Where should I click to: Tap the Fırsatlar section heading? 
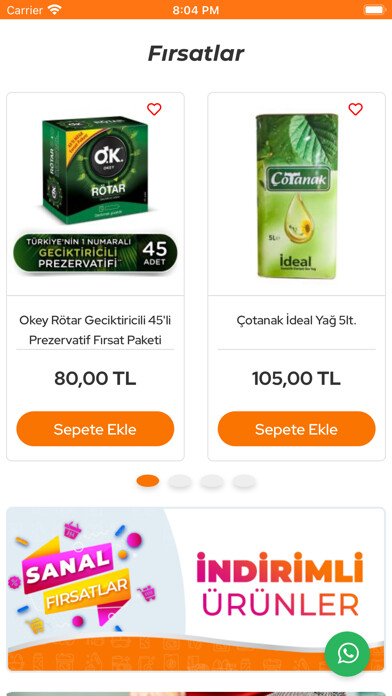point(196,54)
